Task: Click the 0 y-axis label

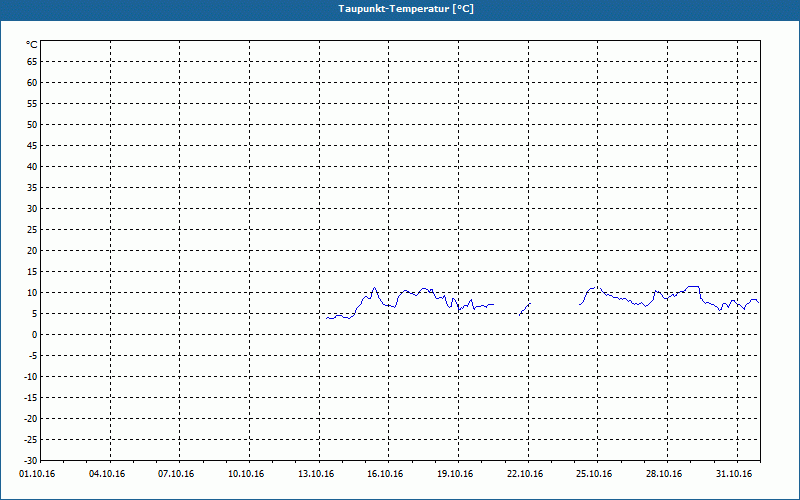Action: click(x=35, y=335)
